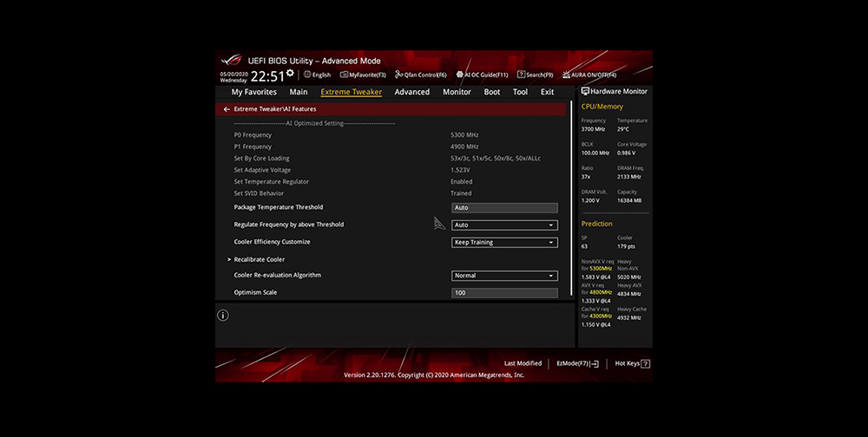Open Cooler Re-evaluation Algorithm Normal dropdown

[x=504, y=276]
